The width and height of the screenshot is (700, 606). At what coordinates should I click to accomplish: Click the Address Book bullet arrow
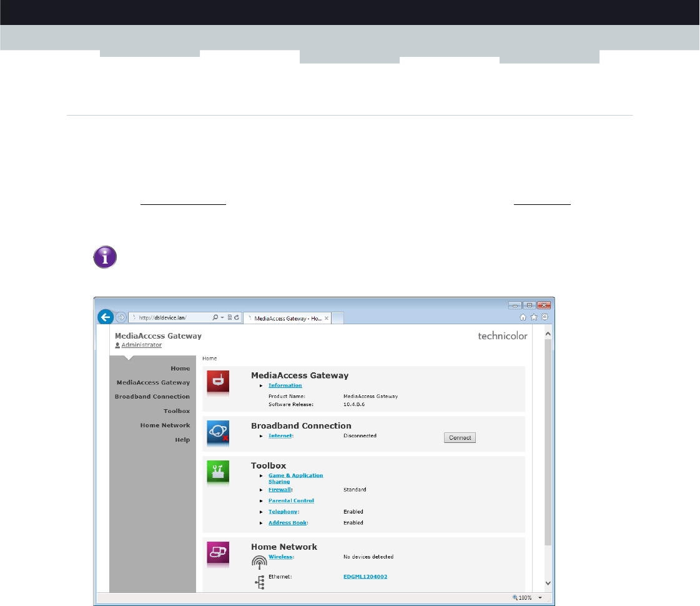click(x=261, y=523)
